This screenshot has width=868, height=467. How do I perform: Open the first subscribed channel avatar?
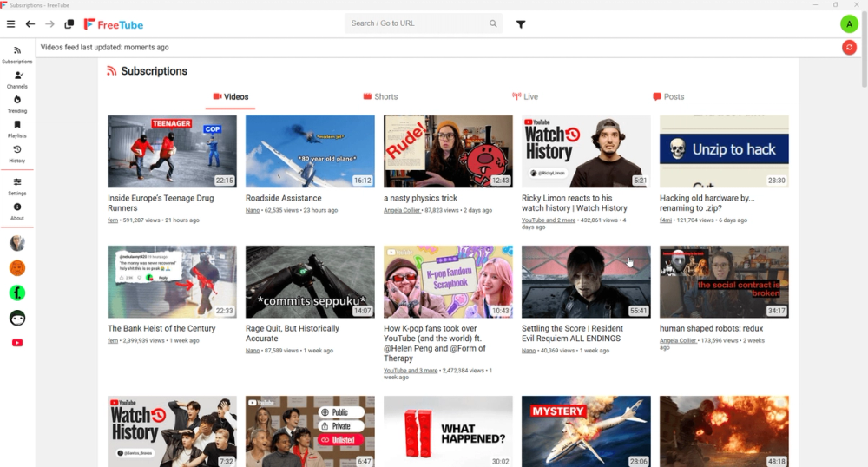17,243
